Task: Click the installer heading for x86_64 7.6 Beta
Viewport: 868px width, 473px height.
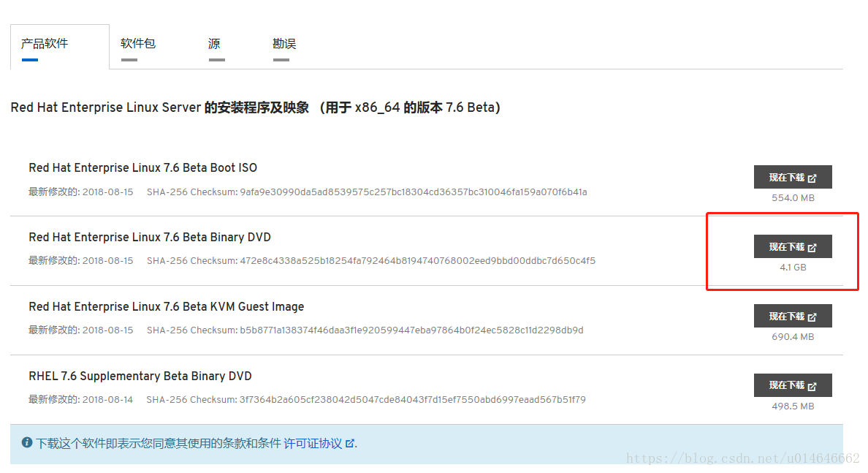Action: (255, 107)
